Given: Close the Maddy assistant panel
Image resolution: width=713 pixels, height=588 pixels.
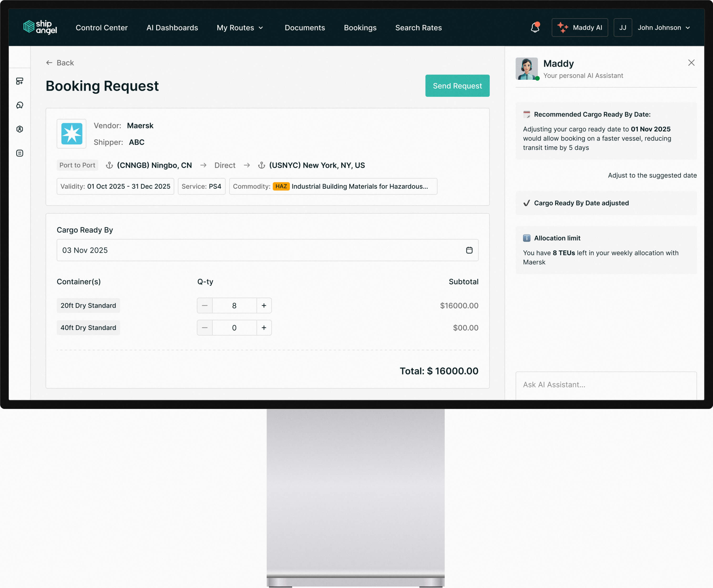Looking at the screenshot, I should pos(691,63).
